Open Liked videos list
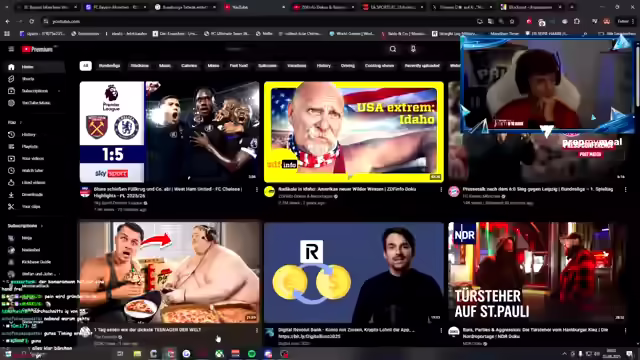 click(34, 182)
